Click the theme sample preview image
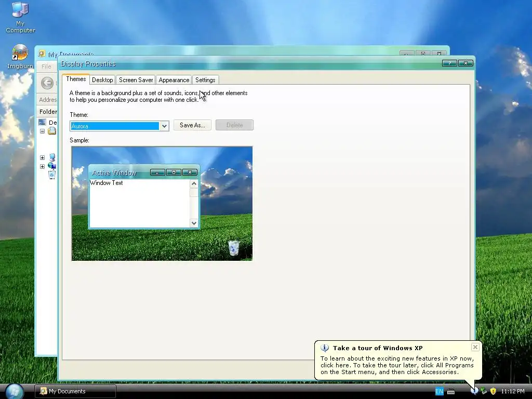The height and width of the screenshot is (399, 532). [162, 204]
